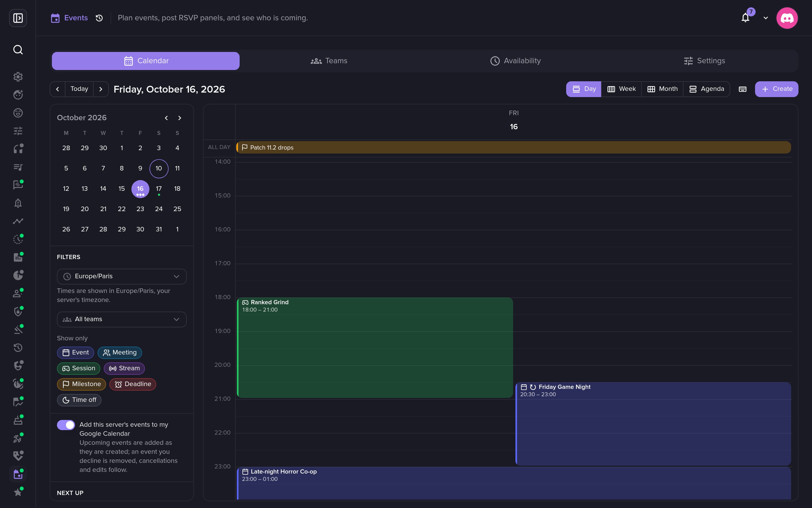
Task: Open the Ranked Grind event
Action: pyautogui.click(x=375, y=348)
